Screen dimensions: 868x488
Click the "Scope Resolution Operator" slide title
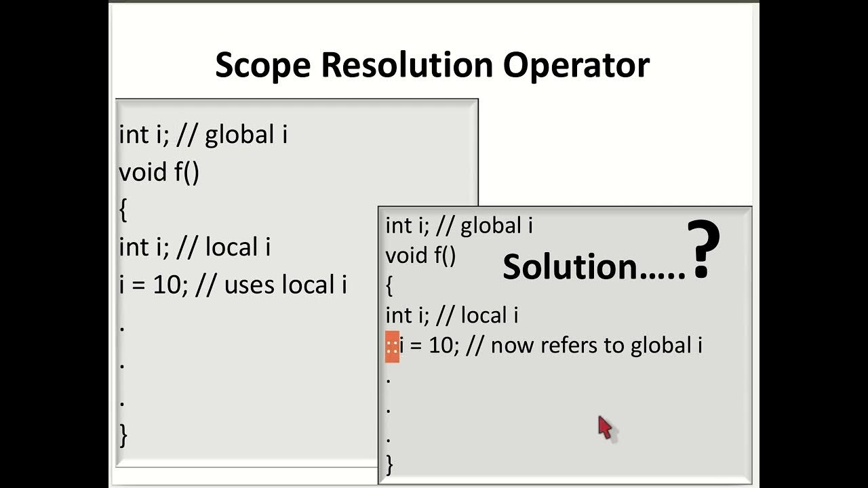(432, 66)
